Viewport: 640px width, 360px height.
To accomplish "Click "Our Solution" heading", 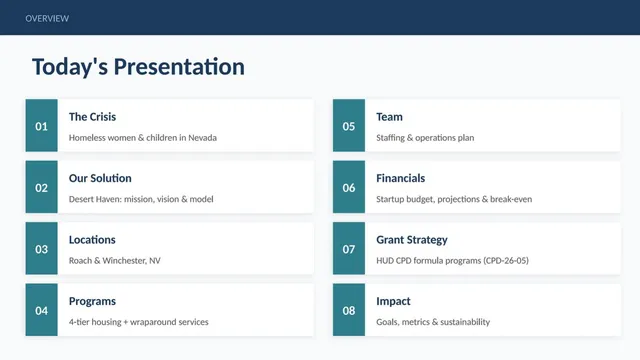I will click(100, 178).
